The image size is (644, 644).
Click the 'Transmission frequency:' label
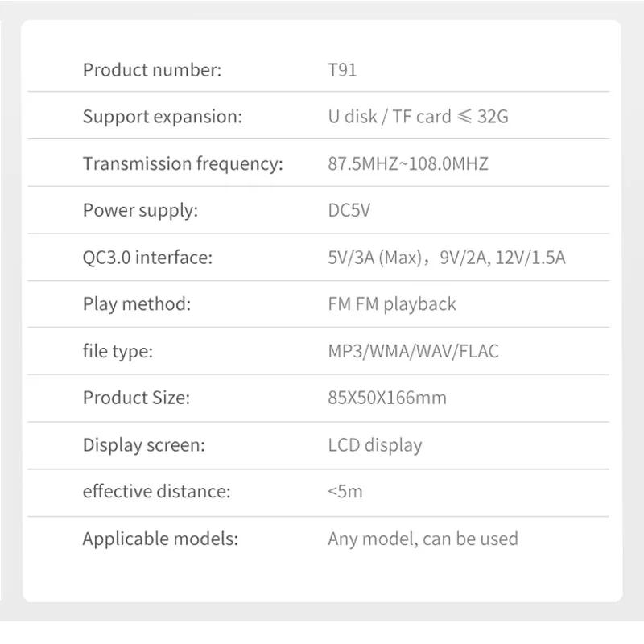(183, 164)
